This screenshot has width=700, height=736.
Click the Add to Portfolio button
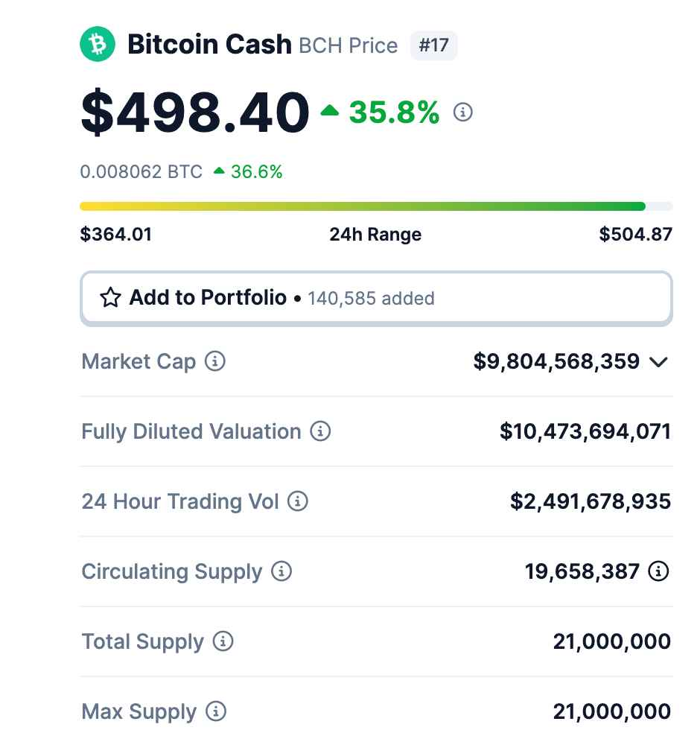pos(376,298)
